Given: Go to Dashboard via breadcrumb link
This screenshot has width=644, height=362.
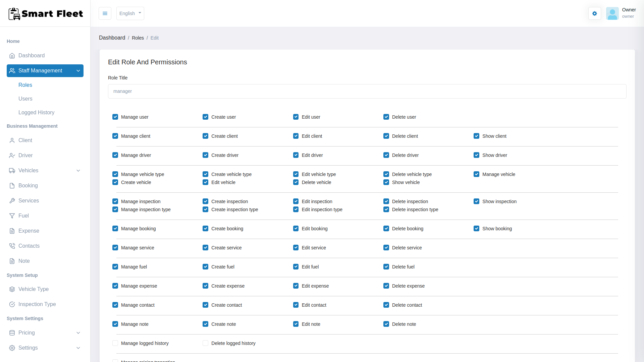Looking at the screenshot, I should tap(112, 38).
